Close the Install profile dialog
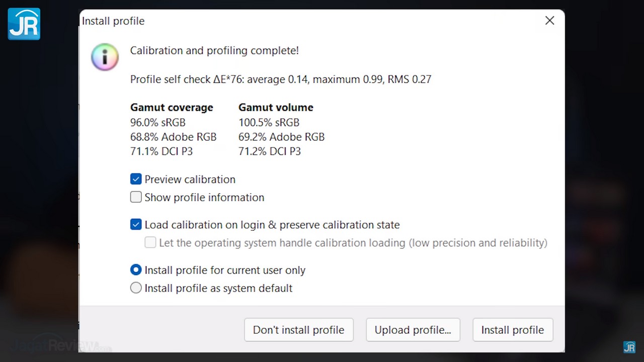This screenshot has width=644, height=362. coord(549,21)
